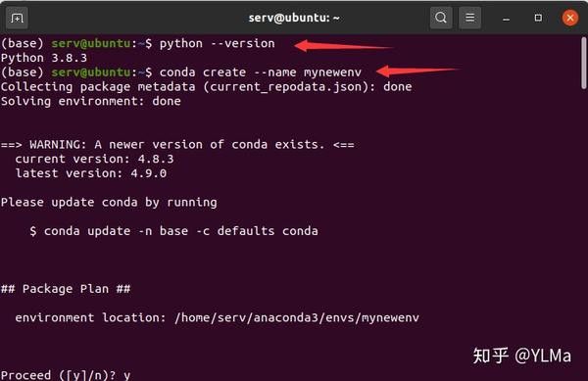Click the '## Package Plan ##' heading

point(66,289)
